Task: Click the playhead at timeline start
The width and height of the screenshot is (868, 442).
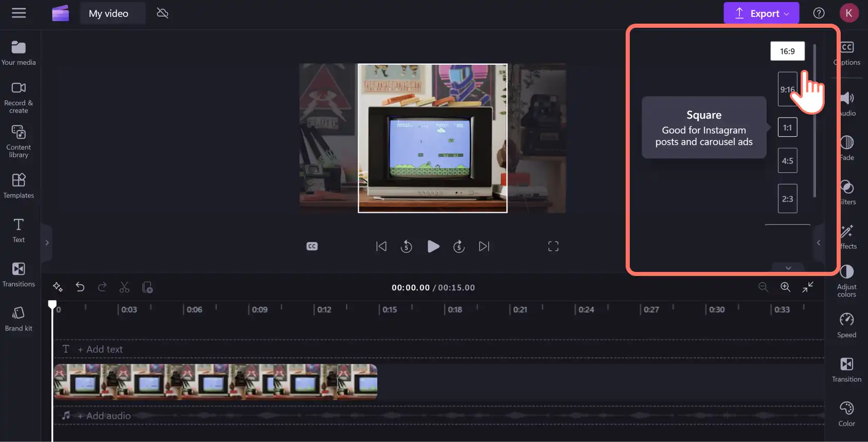Action: [52, 304]
